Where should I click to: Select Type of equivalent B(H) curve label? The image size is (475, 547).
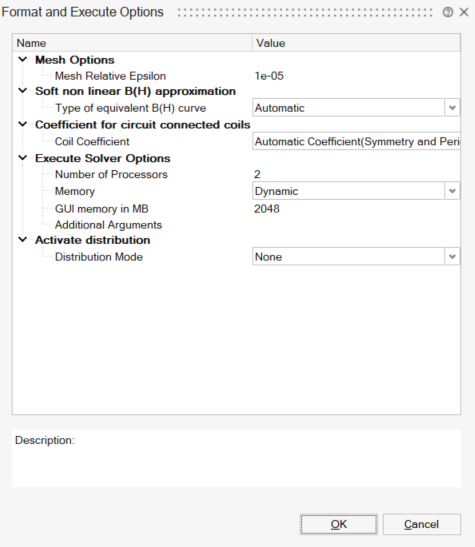tap(130, 108)
